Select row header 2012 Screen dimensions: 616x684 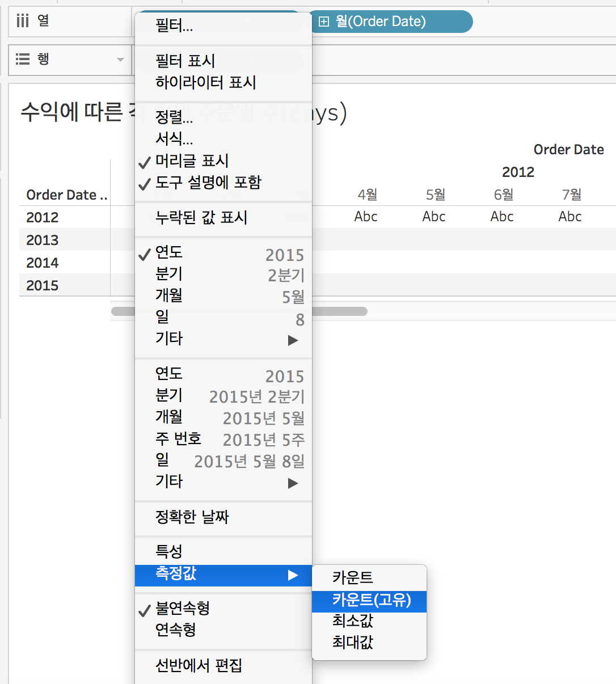click(43, 217)
